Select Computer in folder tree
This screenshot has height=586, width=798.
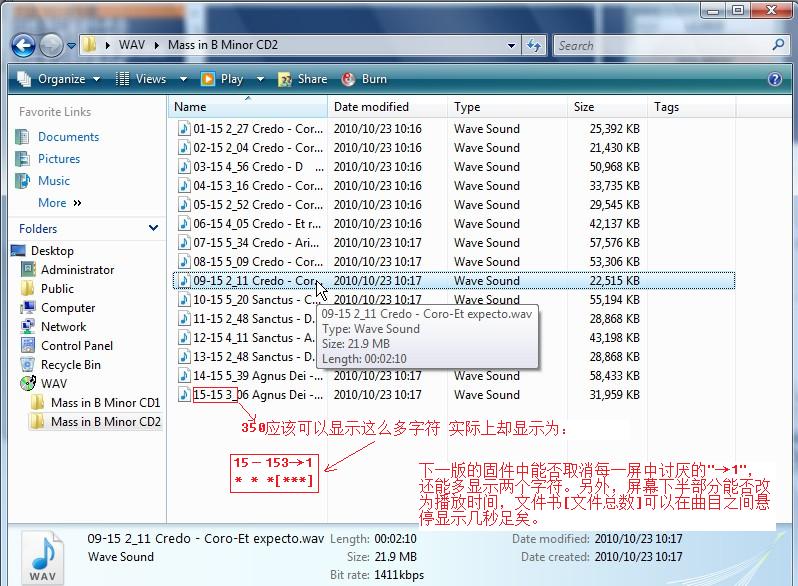(x=68, y=308)
